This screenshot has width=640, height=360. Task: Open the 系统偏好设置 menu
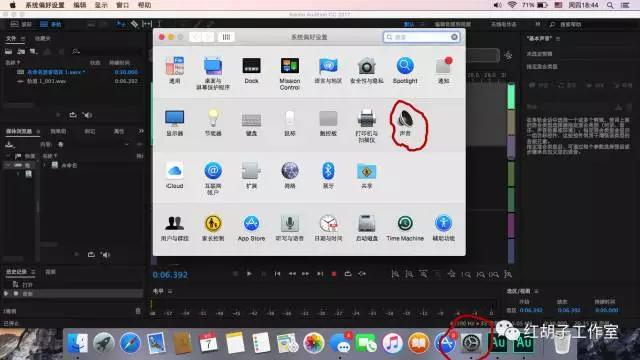[x=45, y=5]
